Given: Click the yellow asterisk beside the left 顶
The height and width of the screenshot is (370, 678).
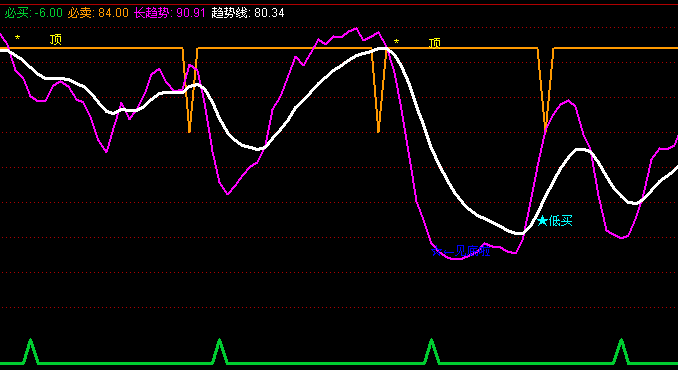Looking at the screenshot, I should (17, 38).
